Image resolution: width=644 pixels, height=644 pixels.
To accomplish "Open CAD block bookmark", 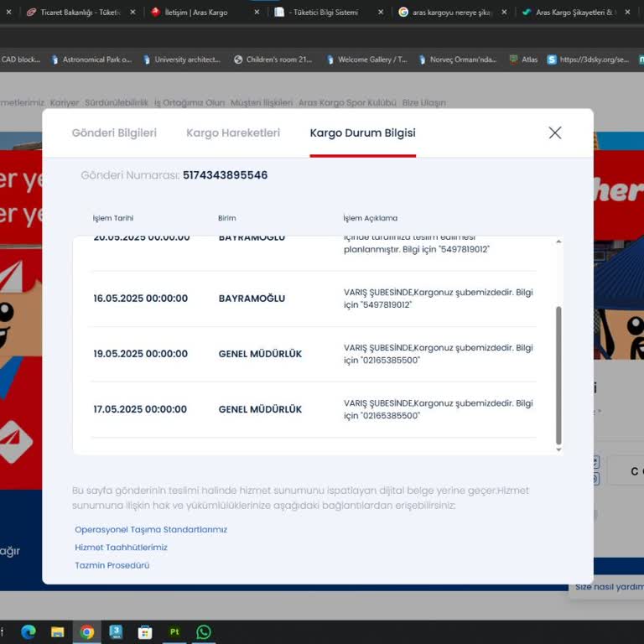I will pyautogui.click(x=20, y=60).
